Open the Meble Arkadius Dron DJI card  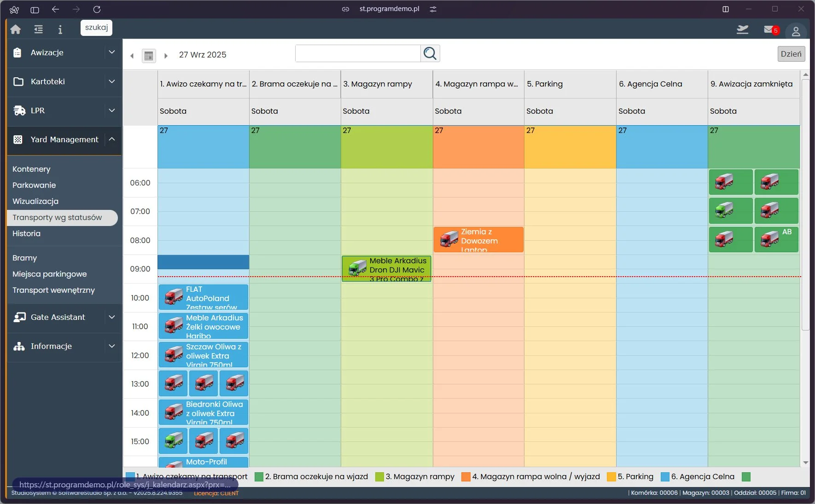[x=386, y=269]
